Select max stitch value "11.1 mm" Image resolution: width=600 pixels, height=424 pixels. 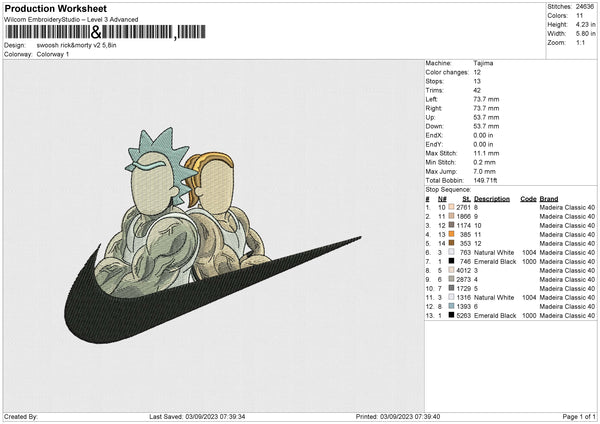[486, 153]
